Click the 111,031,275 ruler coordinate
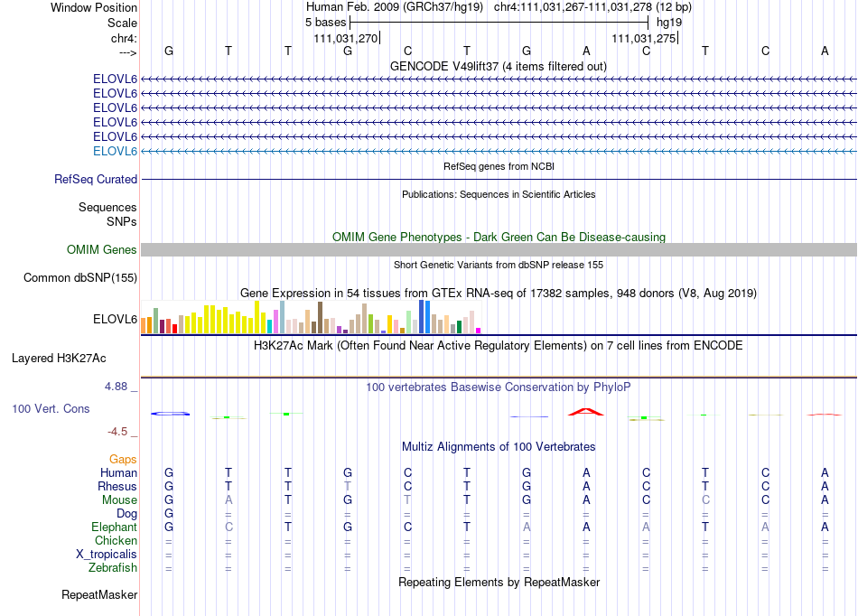 click(x=644, y=38)
